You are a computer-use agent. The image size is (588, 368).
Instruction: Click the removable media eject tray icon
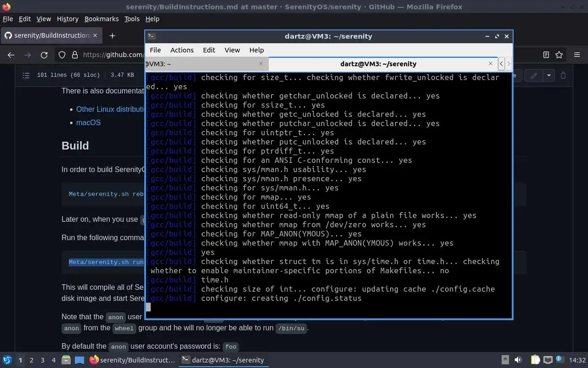click(x=505, y=360)
